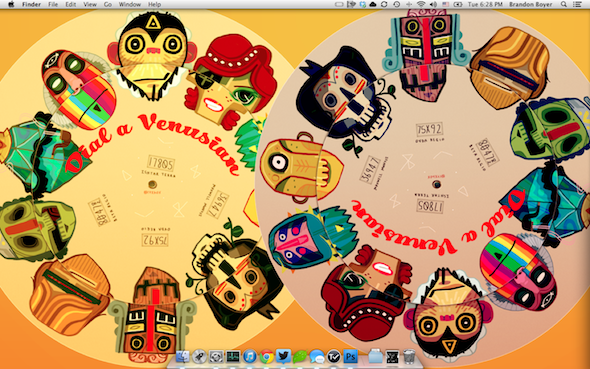Open the Finder menu in the menu bar
The width and height of the screenshot is (590, 369).
click(32, 5)
